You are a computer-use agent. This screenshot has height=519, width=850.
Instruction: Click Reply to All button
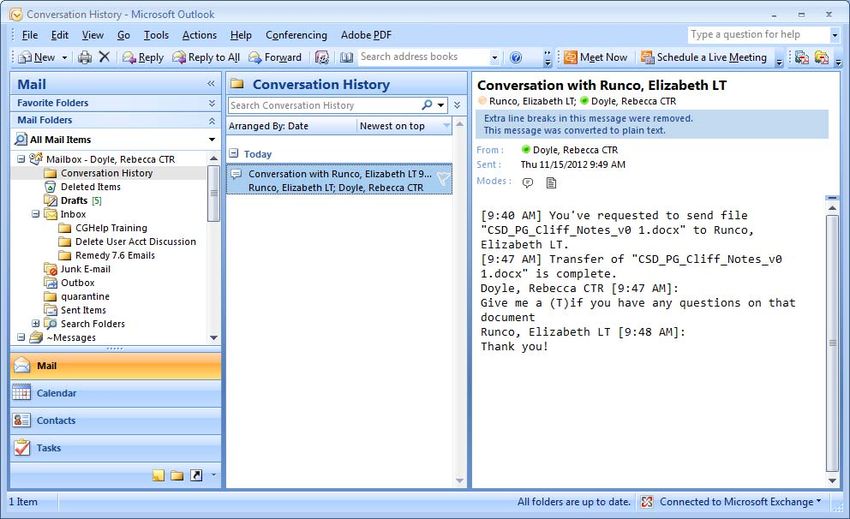(206, 57)
